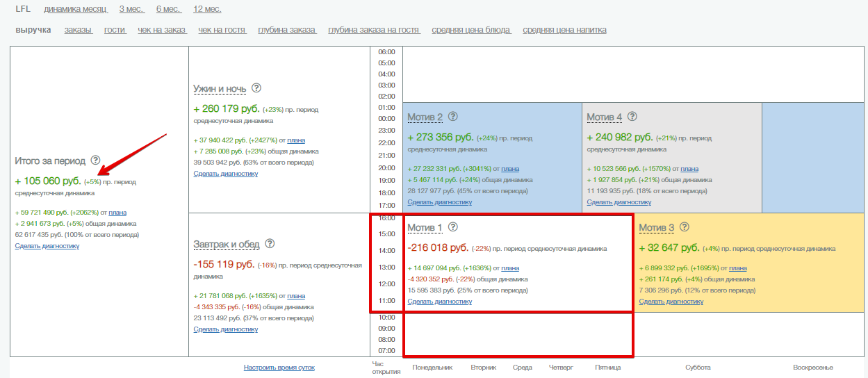Click the 16:00 hour label on timeline
The width and height of the screenshot is (868, 378).
[x=386, y=218]
